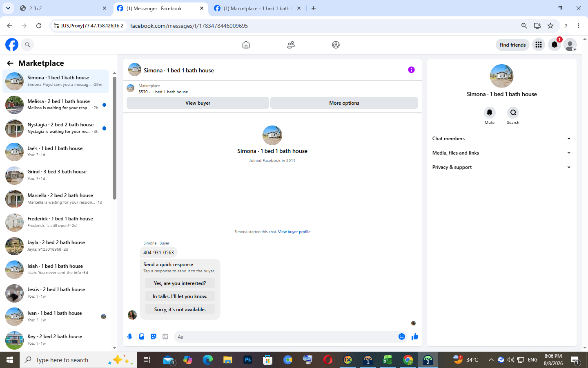
Task: Attach a file using the photo icon
Action: [x=142, y=337]
